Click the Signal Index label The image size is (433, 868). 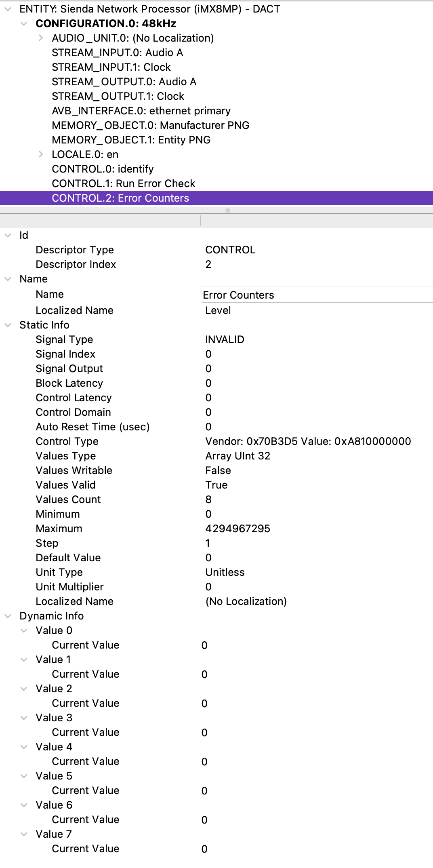click(x=65, y=354)
